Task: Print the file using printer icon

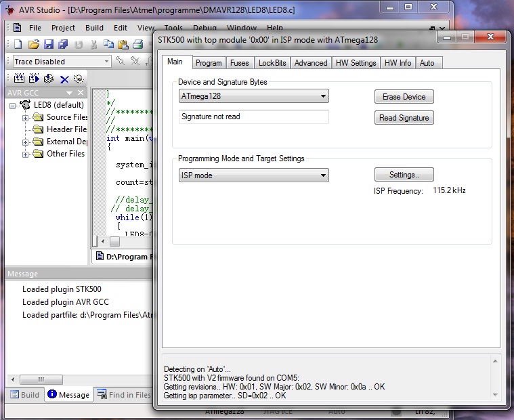Action: [x=138, y=44]
